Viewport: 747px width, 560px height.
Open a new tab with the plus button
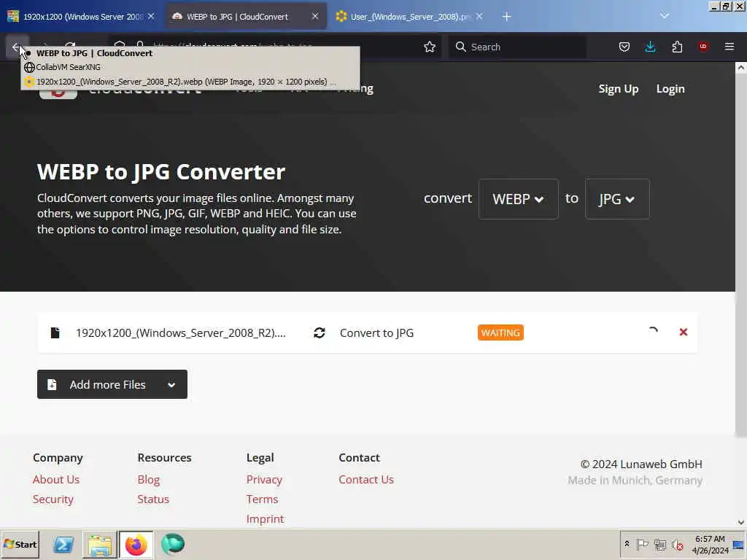(506, 17)
